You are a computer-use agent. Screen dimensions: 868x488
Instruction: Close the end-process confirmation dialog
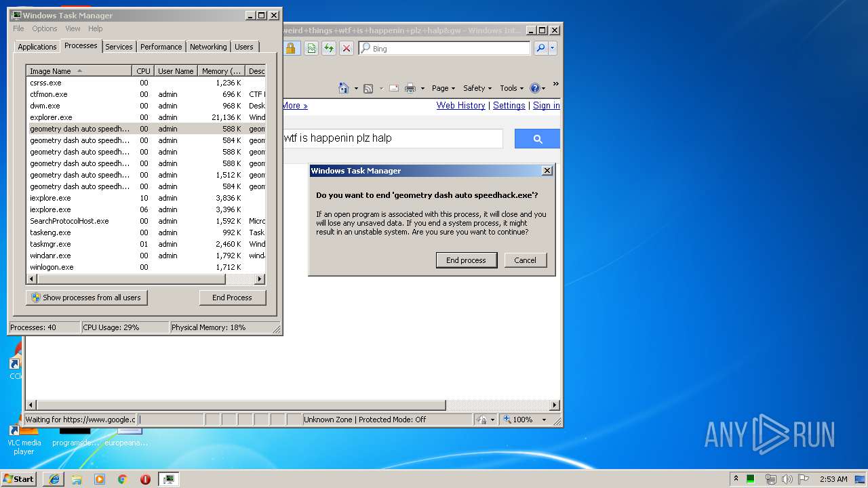pos(547,171)
